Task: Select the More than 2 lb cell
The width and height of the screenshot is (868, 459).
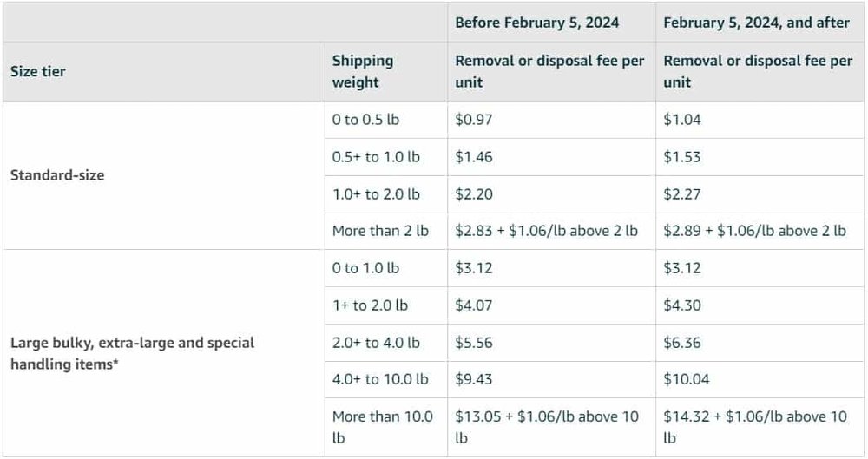Action: tap(380, 231)
